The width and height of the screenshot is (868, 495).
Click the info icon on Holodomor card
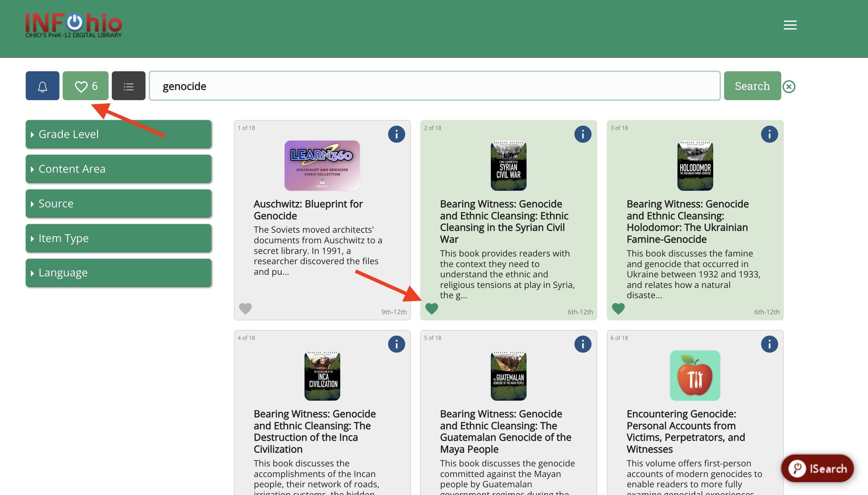770,134
